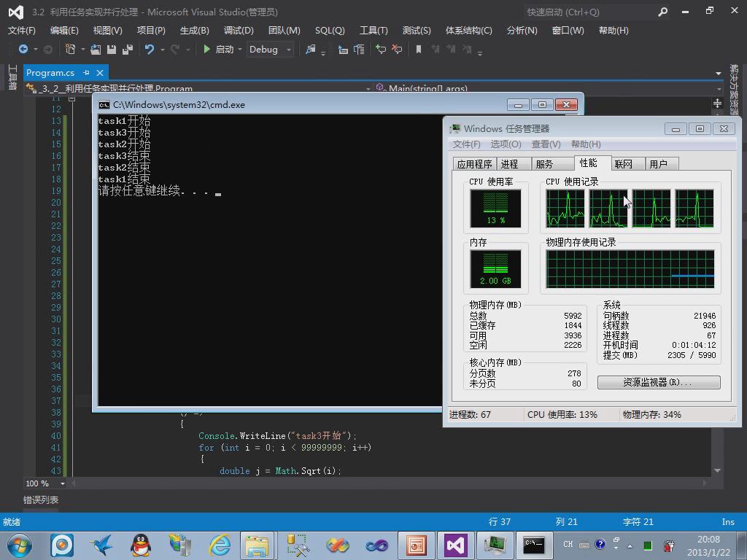Toggle a bookmark on the current line
The width and height of the screenshot is (747, 560).
[x=419, y=49]
